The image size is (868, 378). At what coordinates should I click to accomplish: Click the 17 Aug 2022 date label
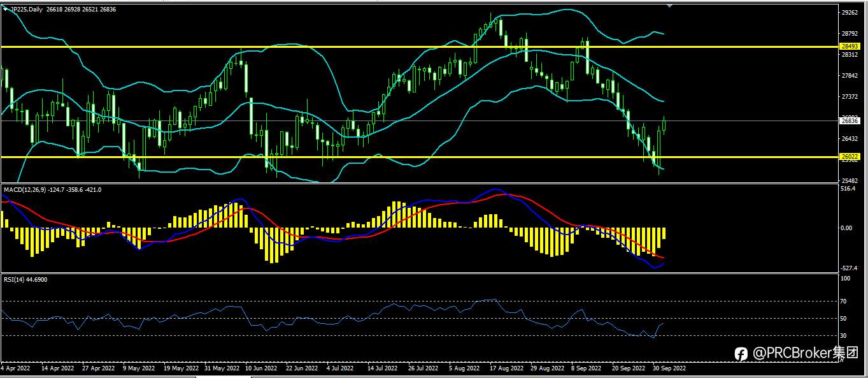click(506, 368)
